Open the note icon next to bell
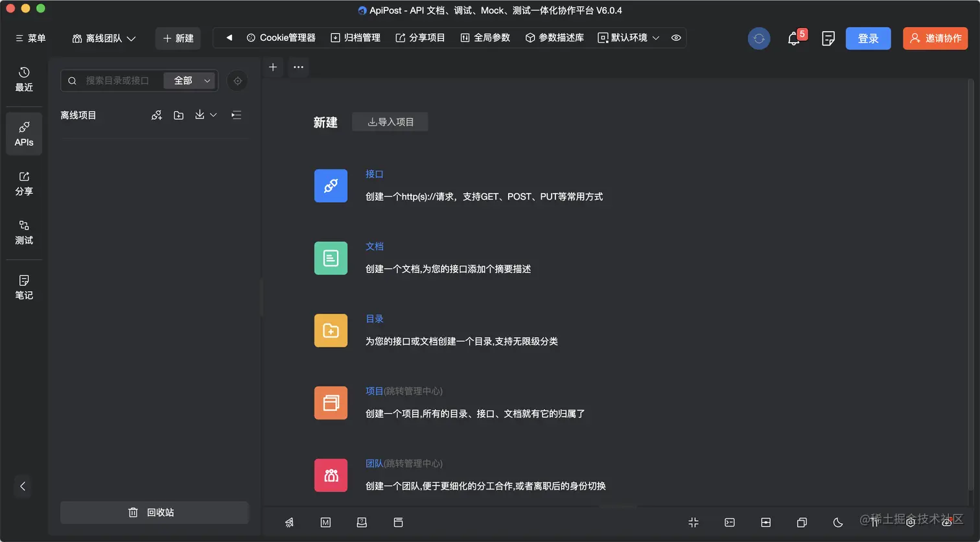This screenshot has height=542, width=980. click(x=828, y=39)
